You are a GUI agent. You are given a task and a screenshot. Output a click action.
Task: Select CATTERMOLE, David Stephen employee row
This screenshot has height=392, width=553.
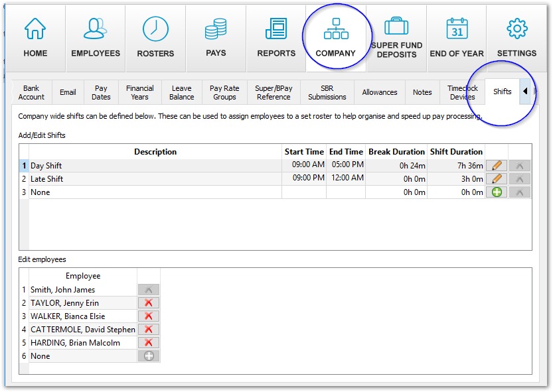83,330
